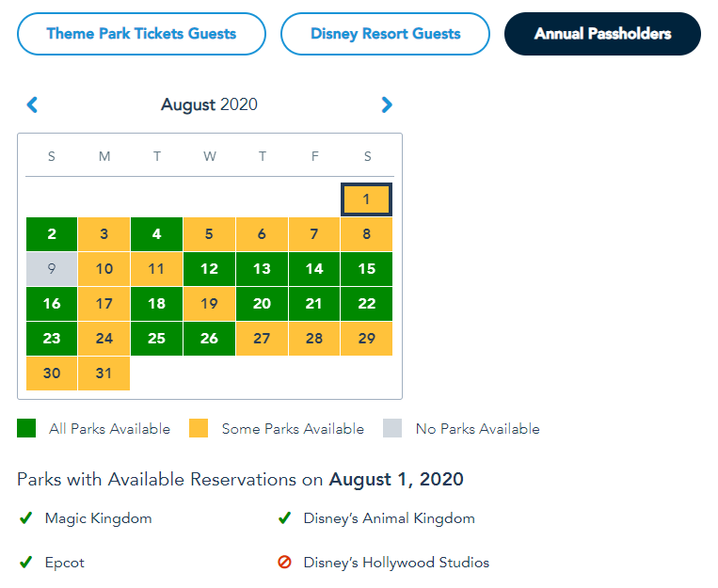Select the Theme Park Tickets Guests tab

pos(141,34)
